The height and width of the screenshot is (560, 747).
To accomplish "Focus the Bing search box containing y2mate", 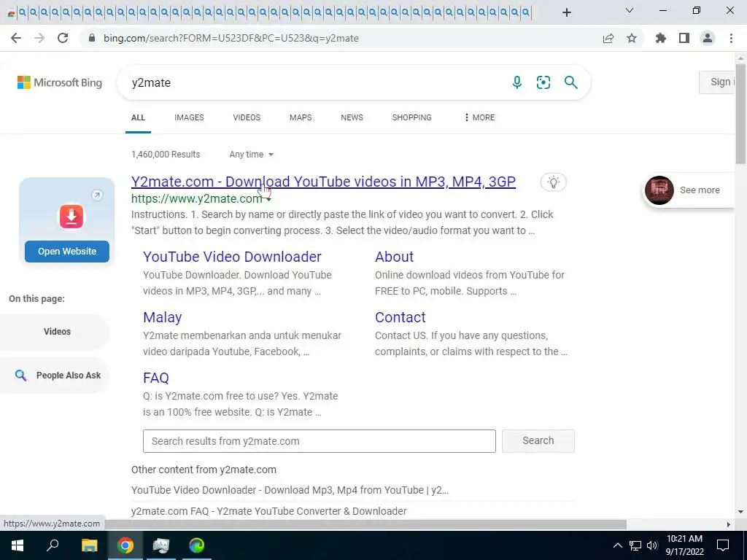I will (314, 82).
